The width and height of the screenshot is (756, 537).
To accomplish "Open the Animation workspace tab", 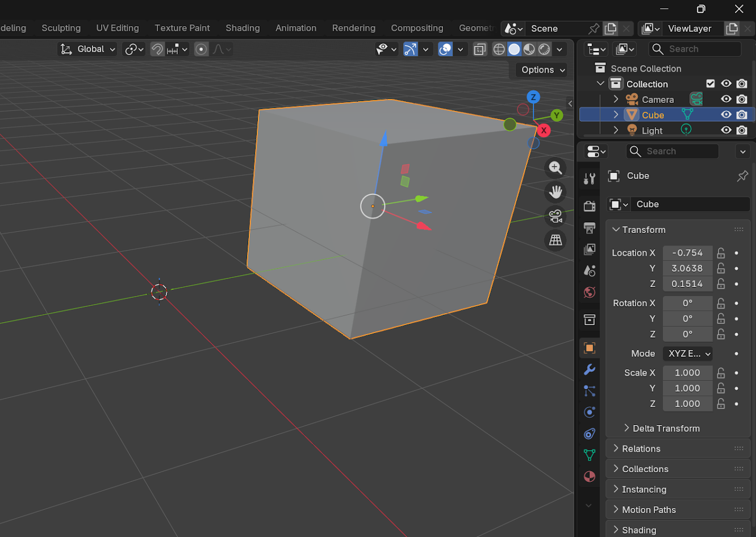I will pos(296,28).
